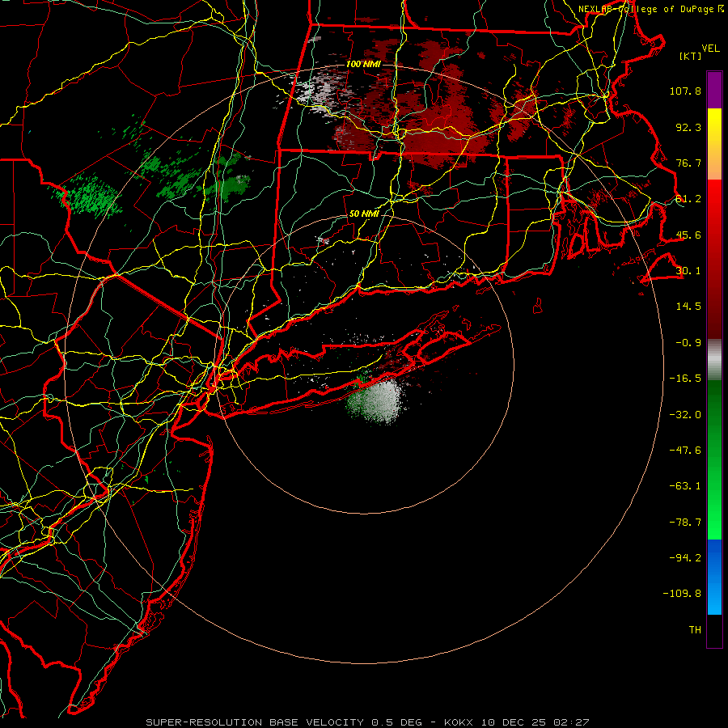The image size is (728, 728).
Task: Click the blue segment of the velocity scale
Action: click(714, 577)
